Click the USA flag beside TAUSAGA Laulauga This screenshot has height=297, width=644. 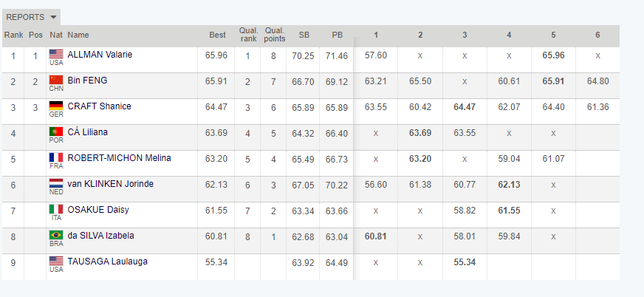56,261
